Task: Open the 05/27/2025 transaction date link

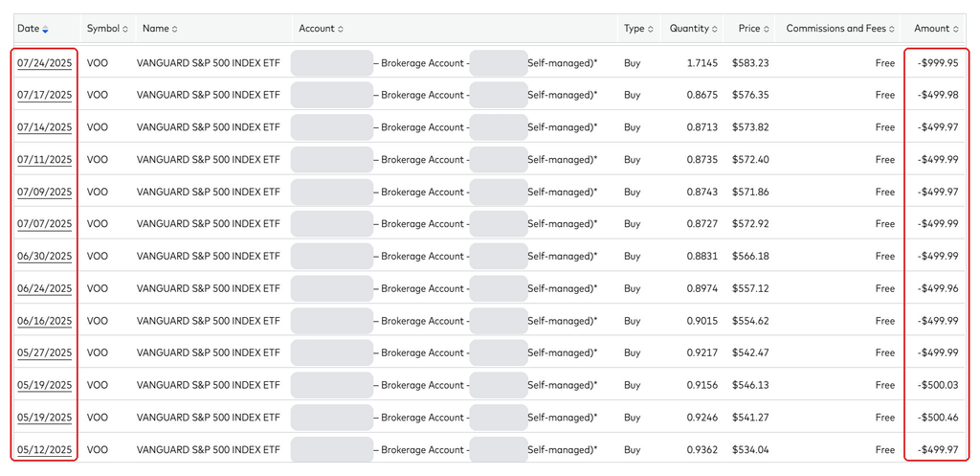Action: (x=44, y=352)
